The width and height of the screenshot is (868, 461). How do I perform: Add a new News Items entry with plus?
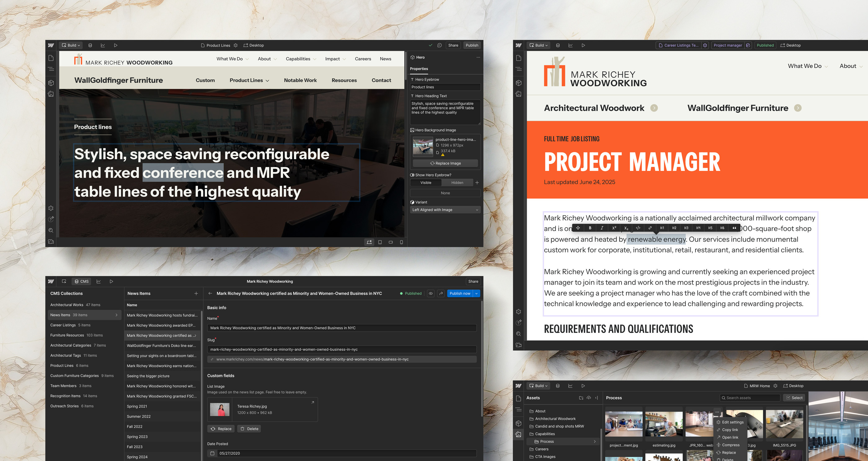(x=196, y=294)
